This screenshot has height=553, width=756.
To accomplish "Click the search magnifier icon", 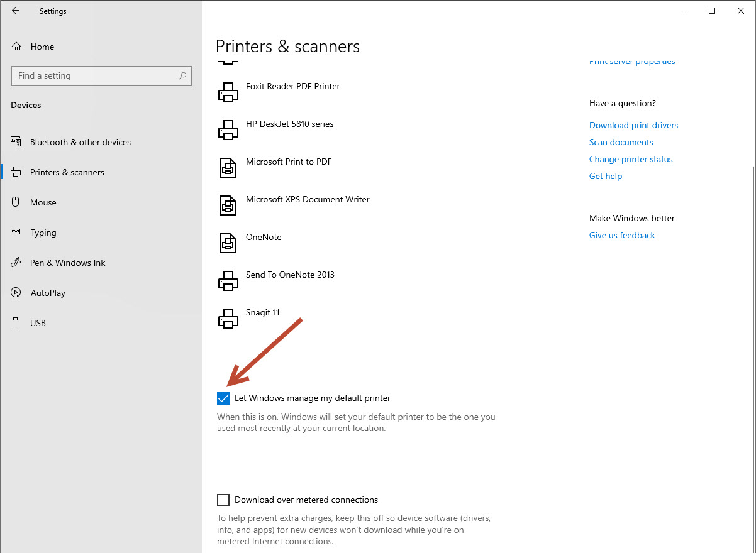I will tap(182, 75).
